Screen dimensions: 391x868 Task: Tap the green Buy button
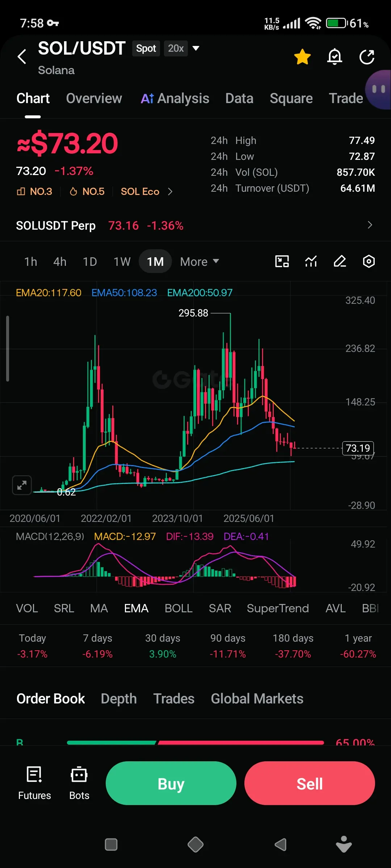(171, 783)
